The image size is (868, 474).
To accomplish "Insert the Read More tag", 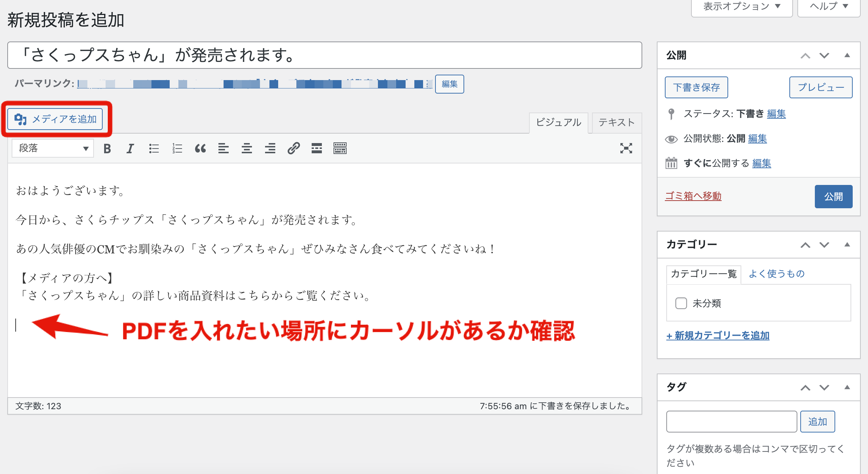I will (x=317, y=149).
